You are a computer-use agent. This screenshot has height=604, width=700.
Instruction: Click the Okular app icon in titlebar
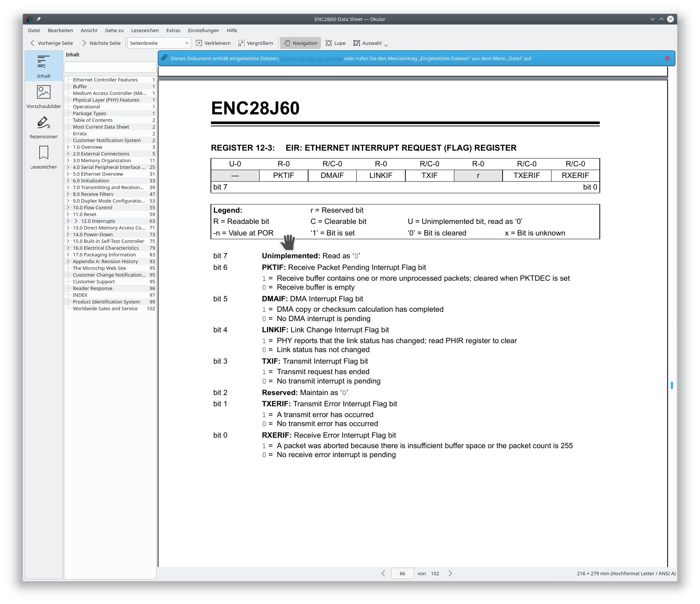tap(30, 19)
